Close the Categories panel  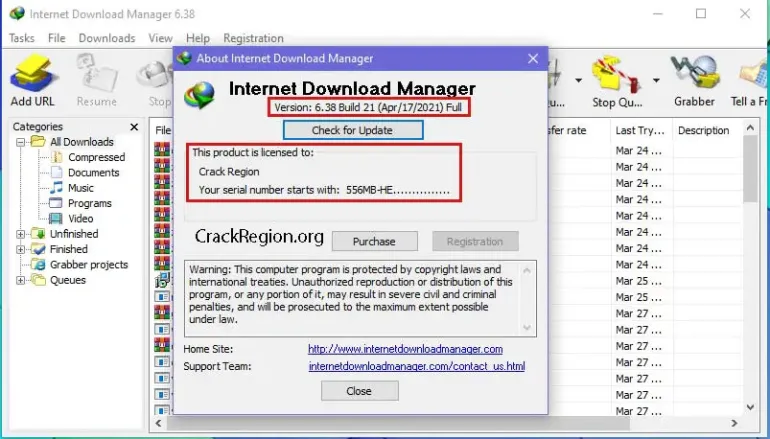[134, 127]
